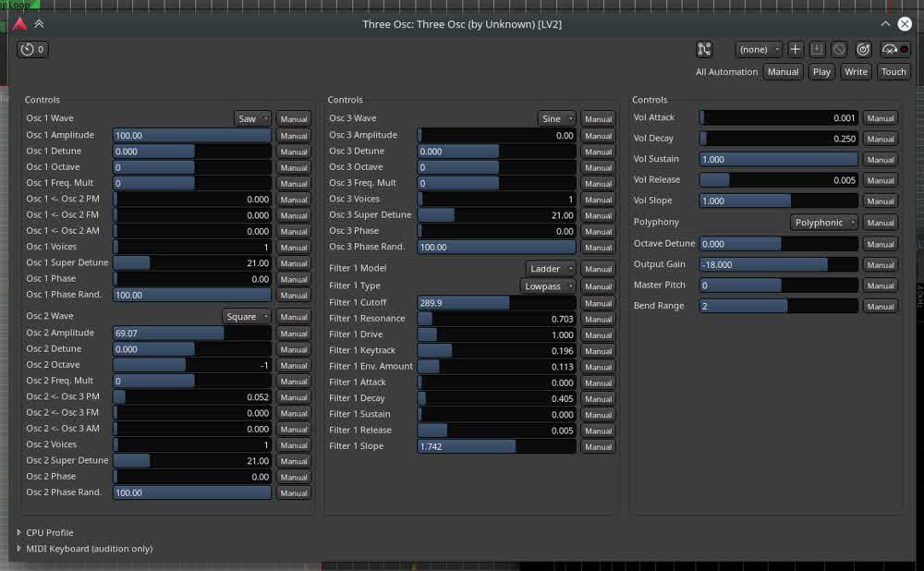Click the double up-arrow collapse icon
Screen dimensions: 924x571
tap(39, 24)
